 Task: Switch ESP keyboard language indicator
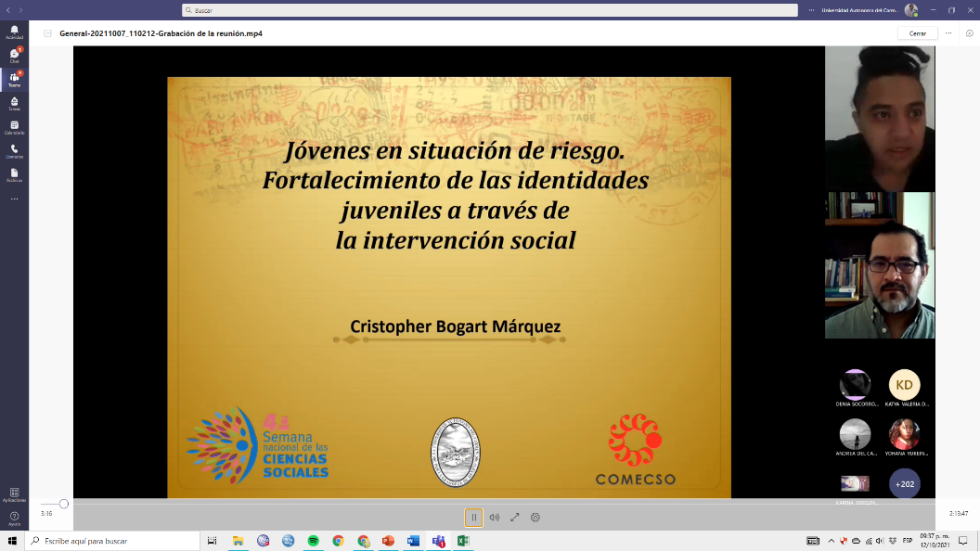(x=908, y=541)
